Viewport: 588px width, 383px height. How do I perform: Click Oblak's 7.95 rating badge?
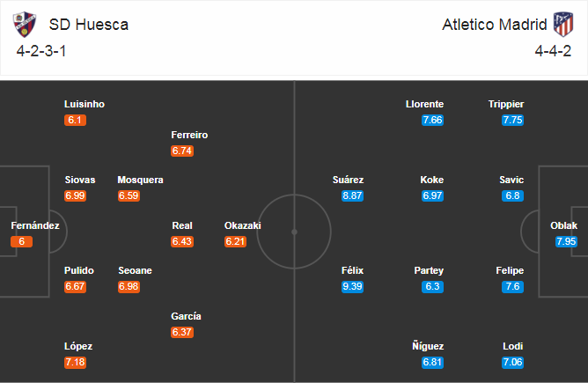click(x=566, y=240)
